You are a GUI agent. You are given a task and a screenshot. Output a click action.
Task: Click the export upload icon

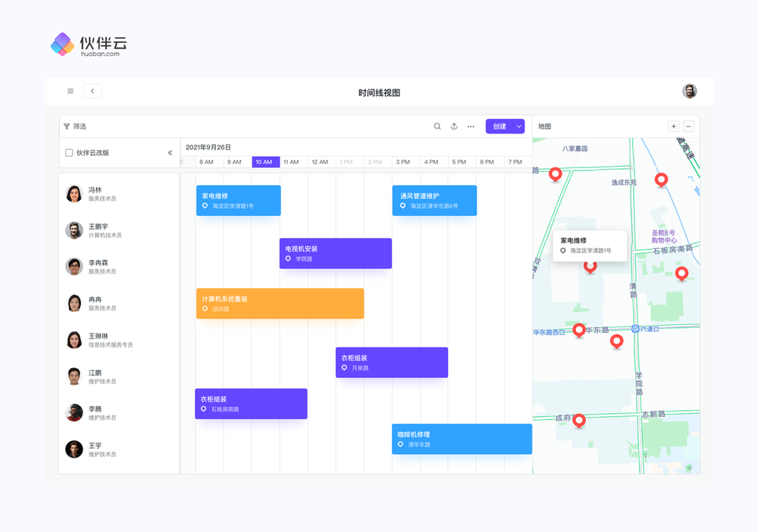coord(454,127)
